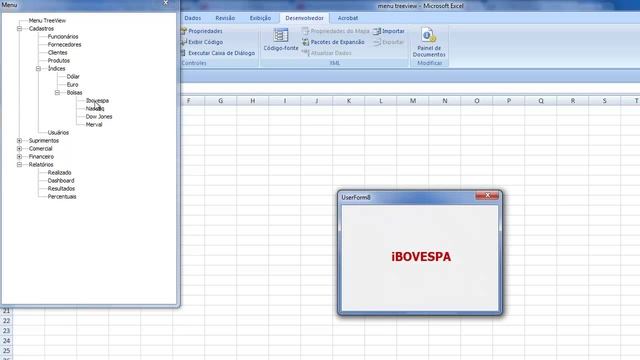The width and height of the screenshot is (640, 360).
Task: Select the Nasdaq tree item
Action: (95, 109)
